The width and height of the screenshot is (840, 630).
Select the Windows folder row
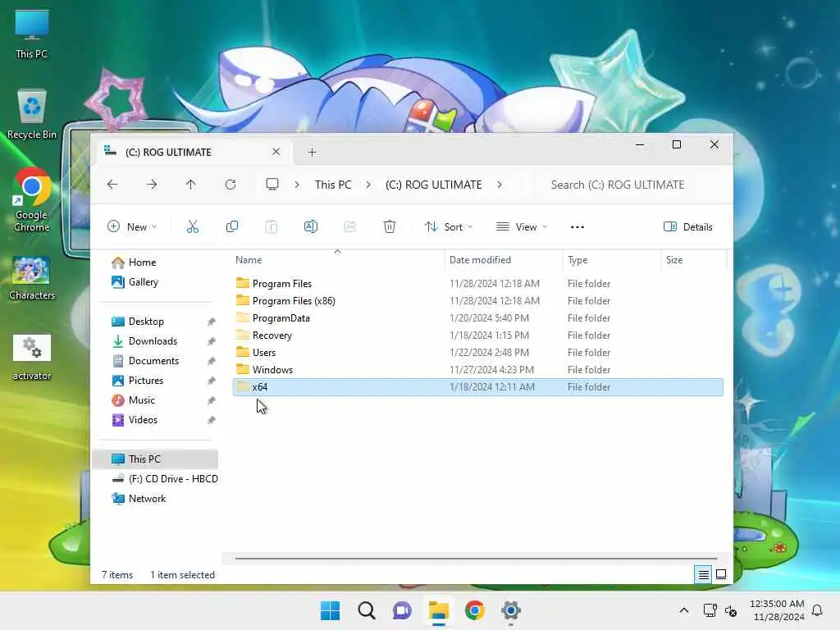point(478,370)
